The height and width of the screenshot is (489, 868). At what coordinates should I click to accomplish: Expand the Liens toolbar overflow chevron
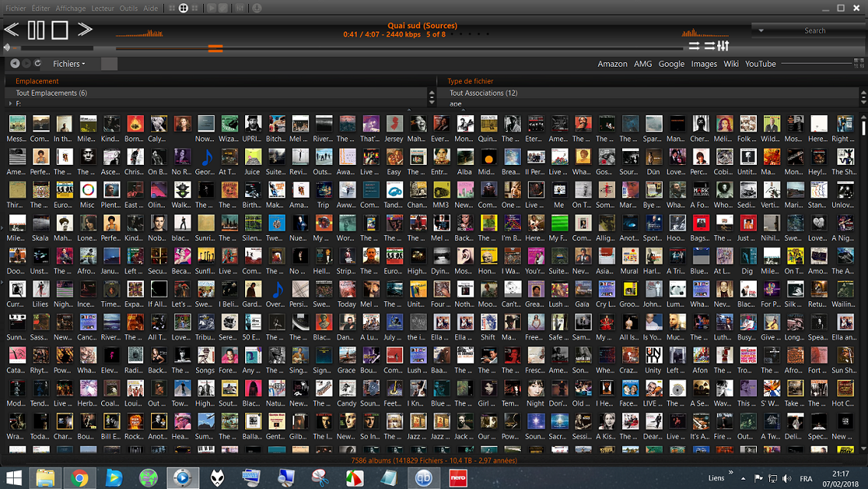pyautogui.click(x=731, y=473)
